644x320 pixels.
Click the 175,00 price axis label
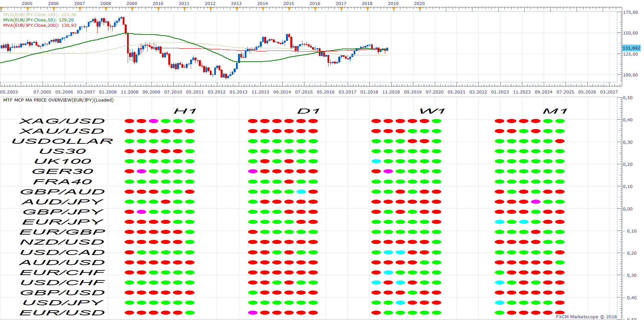pyautogui.click(x=631, y=12)
